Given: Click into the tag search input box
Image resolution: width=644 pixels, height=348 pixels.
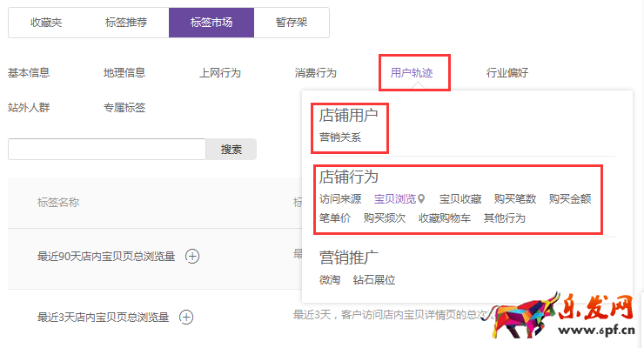Looking at the screenshot, I should pyautogui.click(x=107, y=150).
